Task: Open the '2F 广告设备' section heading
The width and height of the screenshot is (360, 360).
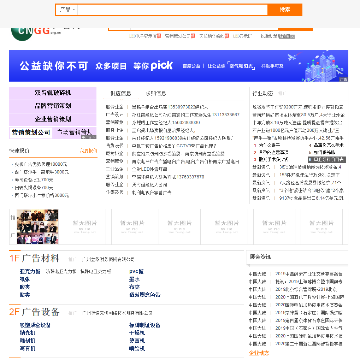Action: click(x=34, y=312)
